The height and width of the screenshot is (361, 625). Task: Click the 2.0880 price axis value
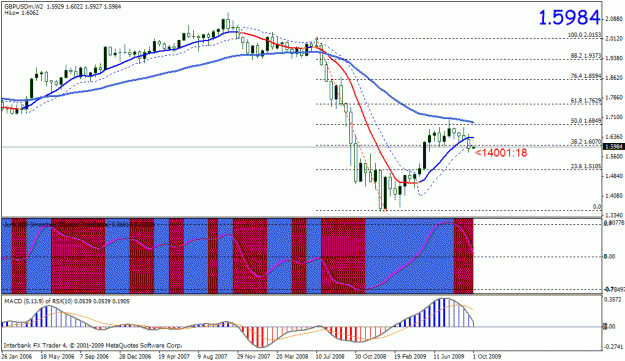tap(614, 19)
